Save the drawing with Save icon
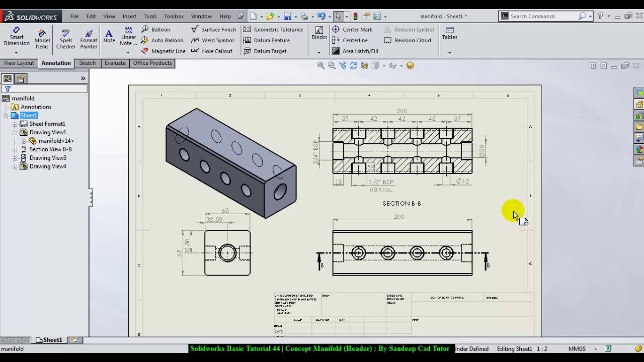 pos(287,17)
